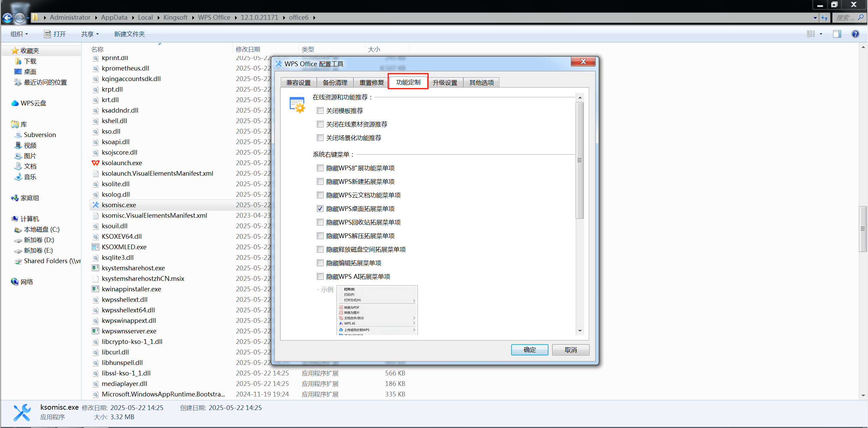868x428 pixels.
Task: Check 隐藏WPS回收站拓展菜单项
Action: 320,222
